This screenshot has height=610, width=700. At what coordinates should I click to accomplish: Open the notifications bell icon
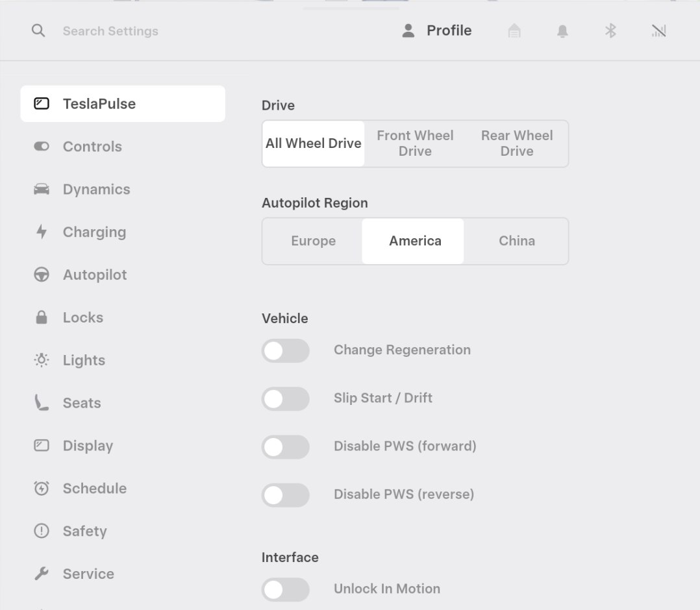coord(562,30)
